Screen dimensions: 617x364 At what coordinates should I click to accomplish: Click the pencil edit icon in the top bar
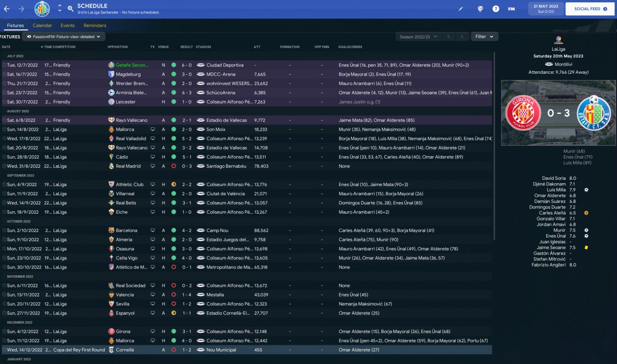pyautogui.click(x=460, y=9)
